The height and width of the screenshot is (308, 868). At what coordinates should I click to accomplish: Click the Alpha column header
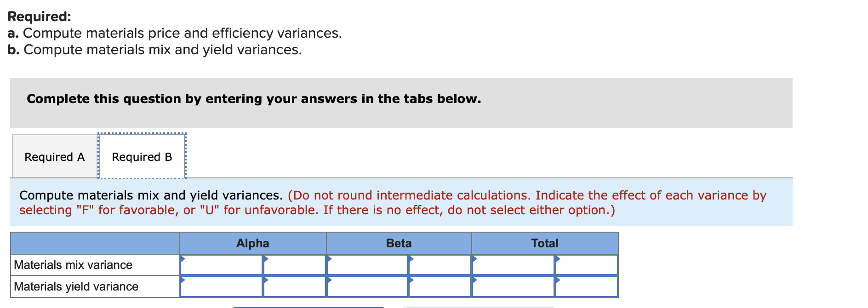click(253, 243)
